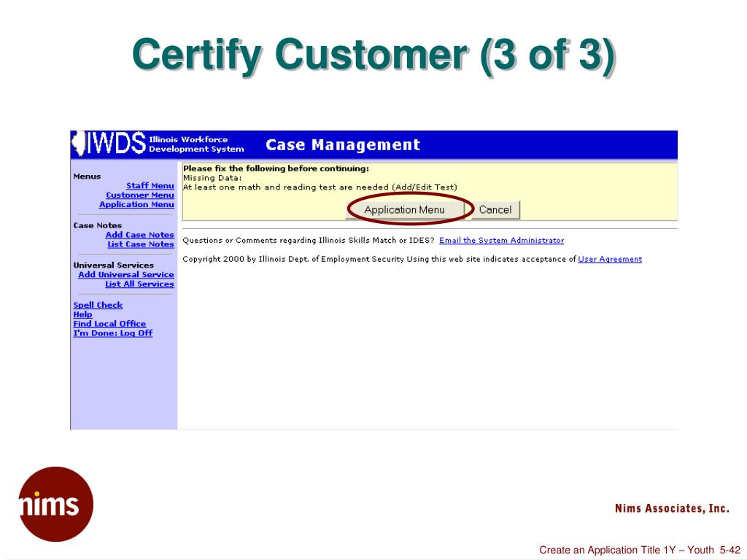The image size is (747, 560).
Task: Click the Cancel button
Action: [495, 209]
